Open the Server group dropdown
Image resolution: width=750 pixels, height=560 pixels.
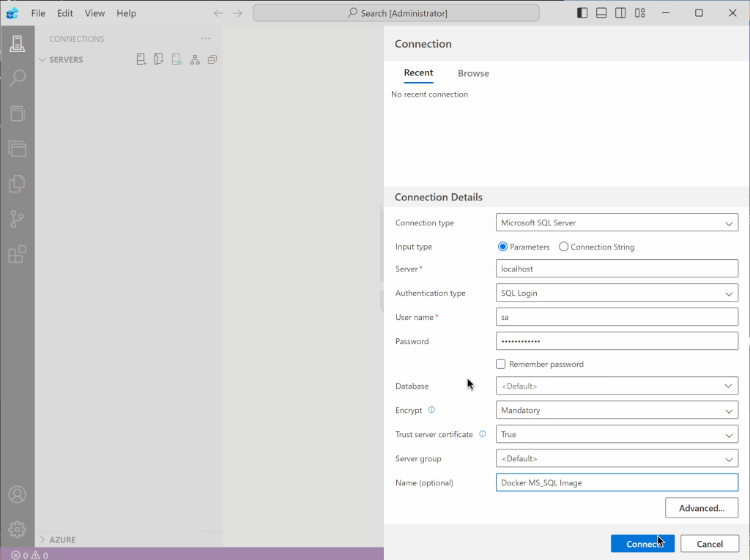(617, 458)
